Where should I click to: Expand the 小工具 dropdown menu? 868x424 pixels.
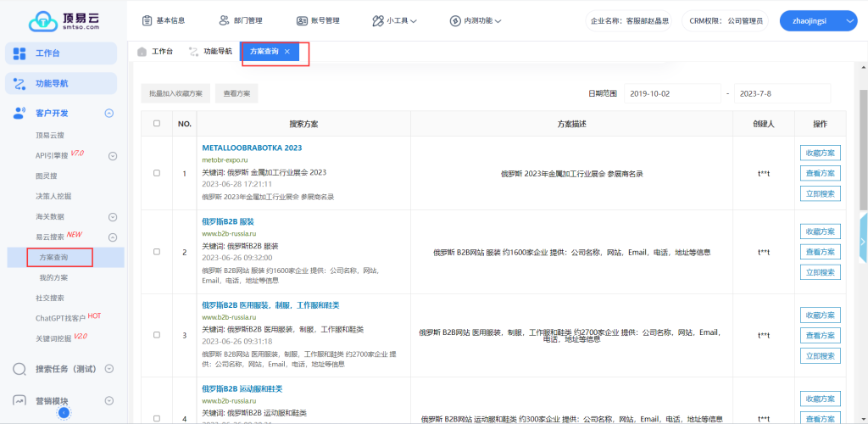(396, 20)
